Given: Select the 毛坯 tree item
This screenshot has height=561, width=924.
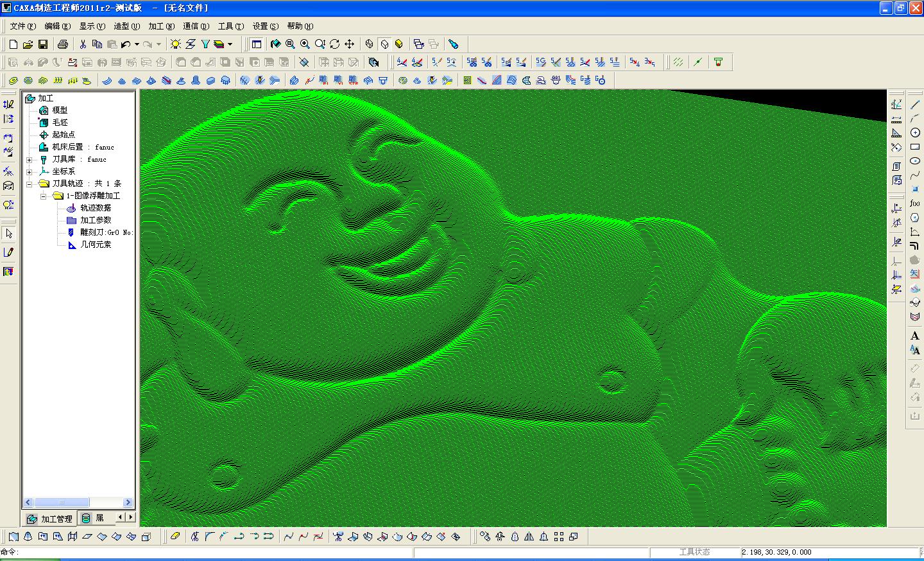Looking at the screenshot, I should pyautogui.click(x=60, y=123).
